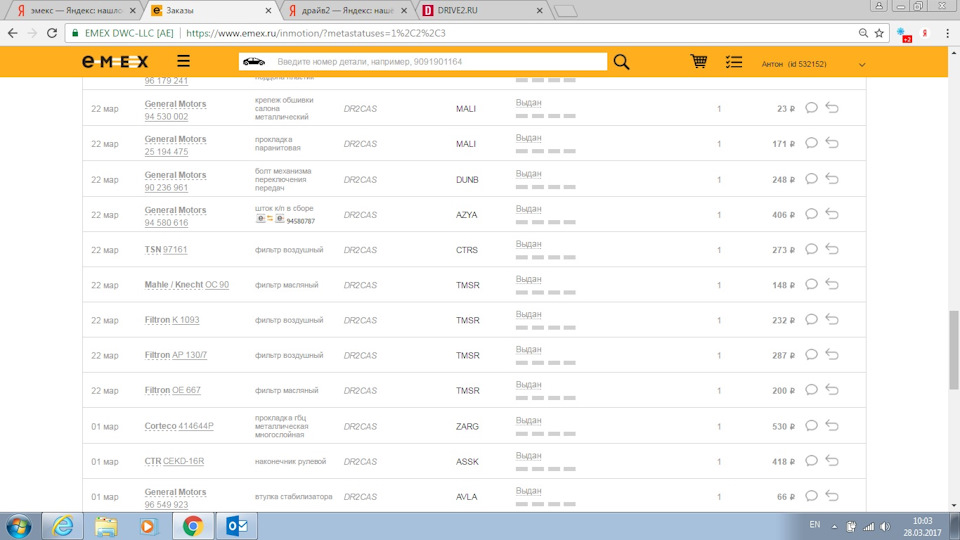This screenshot has height=540, width=960.
Task: Open CTR CEKD-16R part link
Action: [x=174, y=462]
